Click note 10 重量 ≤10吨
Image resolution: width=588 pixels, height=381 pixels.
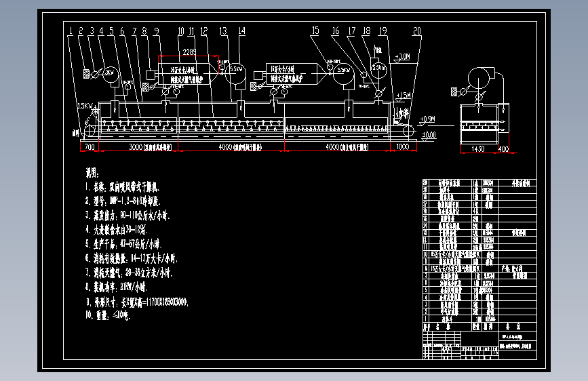(x=108, y=315)
